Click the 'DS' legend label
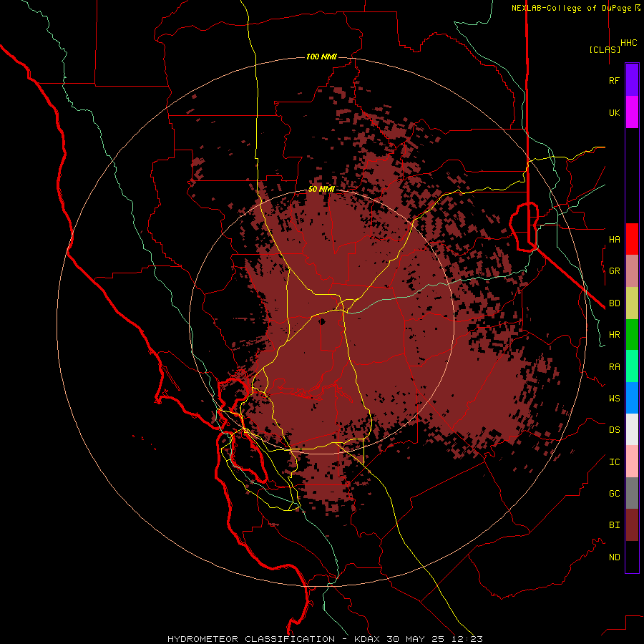Viewport: 644px width, 644px height. pyautogui.click(x=614, y=430)
